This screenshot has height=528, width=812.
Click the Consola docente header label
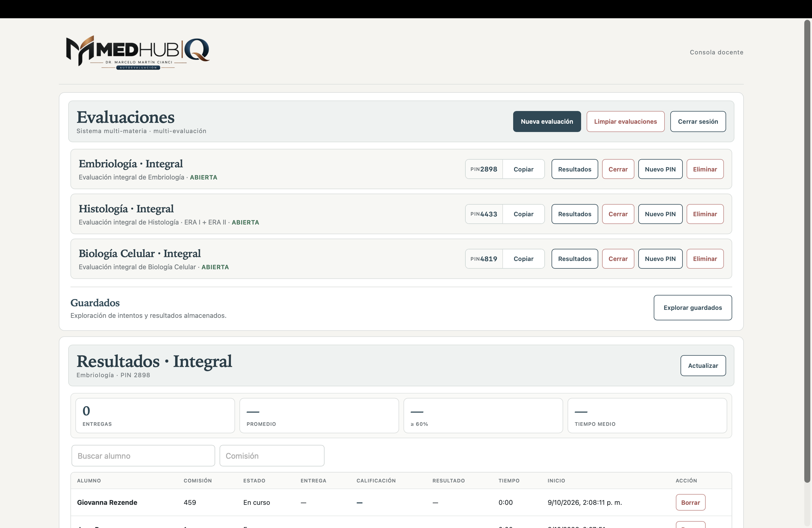716,52
